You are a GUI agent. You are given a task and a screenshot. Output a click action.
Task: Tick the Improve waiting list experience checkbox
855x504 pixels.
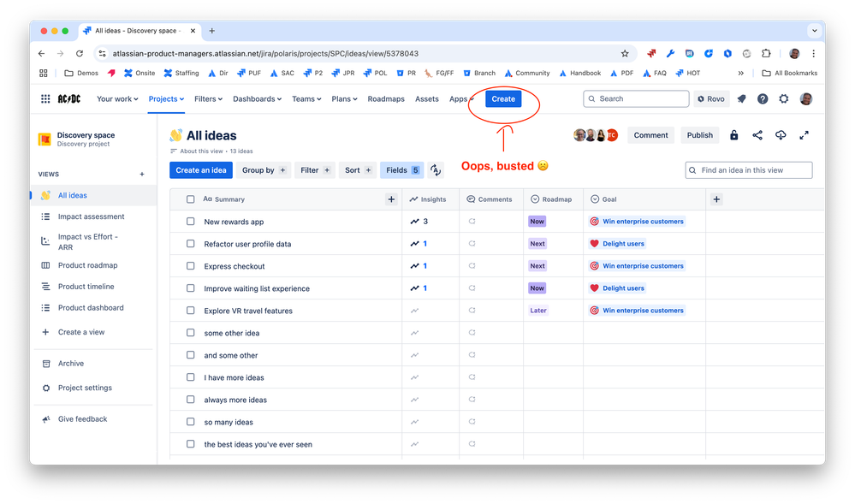(x=190, y=288)
